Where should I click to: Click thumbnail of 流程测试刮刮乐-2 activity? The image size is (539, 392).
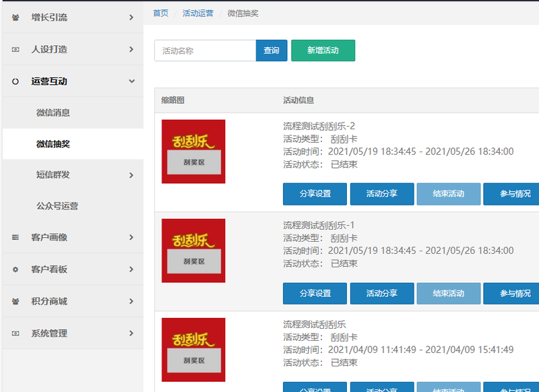coord(193,152)
